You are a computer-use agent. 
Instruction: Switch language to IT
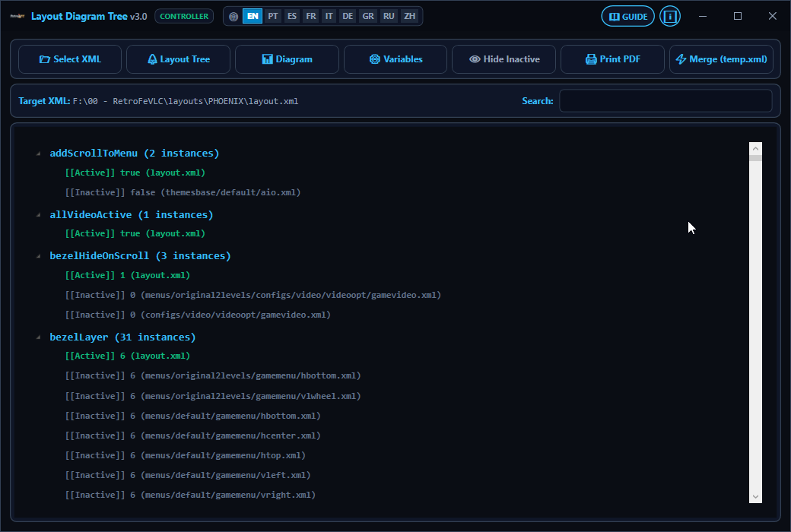(329, 16)
